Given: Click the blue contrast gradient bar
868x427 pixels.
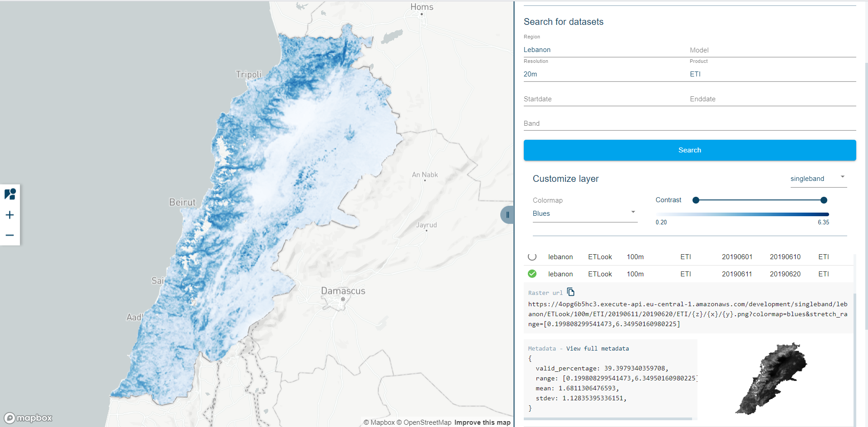Looking at the screenshot, I should [742, 214].
